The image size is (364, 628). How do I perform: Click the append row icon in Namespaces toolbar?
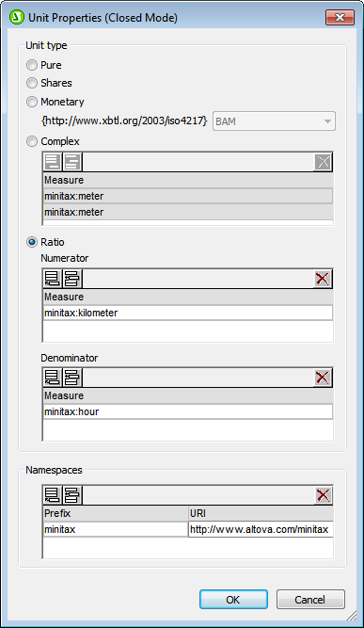[53, 495]
